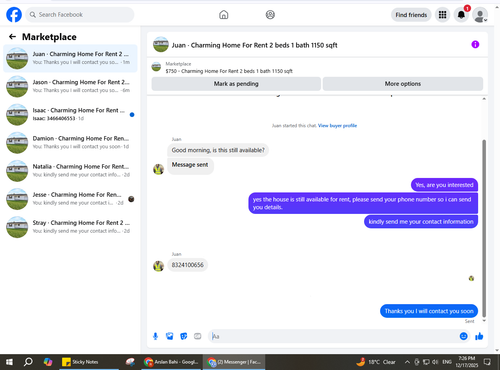Switch to the Messenger Chrome window on taskbar
The height and width of the screenshot is (370, 500).
pyautogui.click(x=234, y=362)
